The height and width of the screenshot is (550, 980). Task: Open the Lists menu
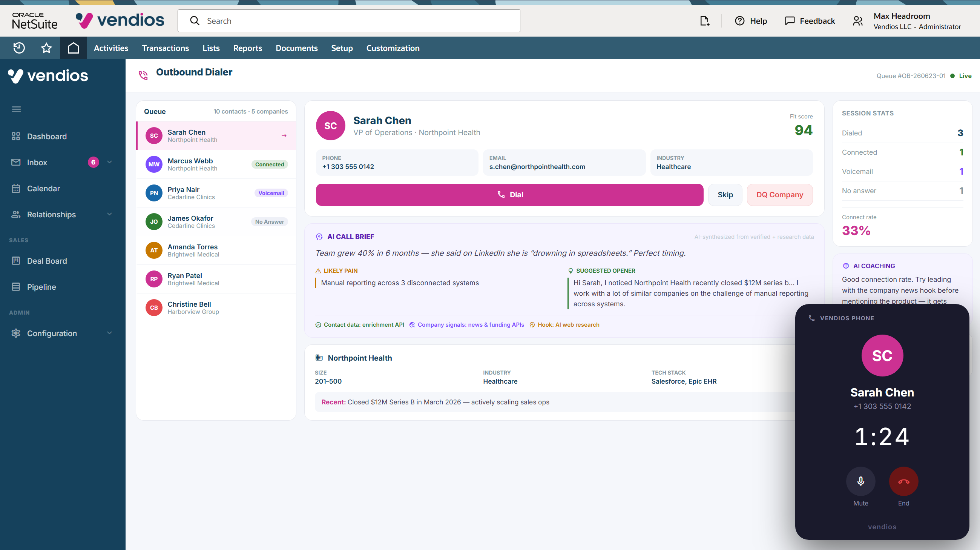[x=211, y=48]
